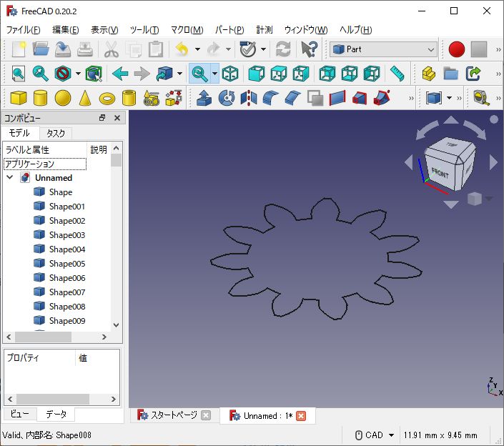Float the コンボビュー panel
The image size is (504, 446).
102,118
